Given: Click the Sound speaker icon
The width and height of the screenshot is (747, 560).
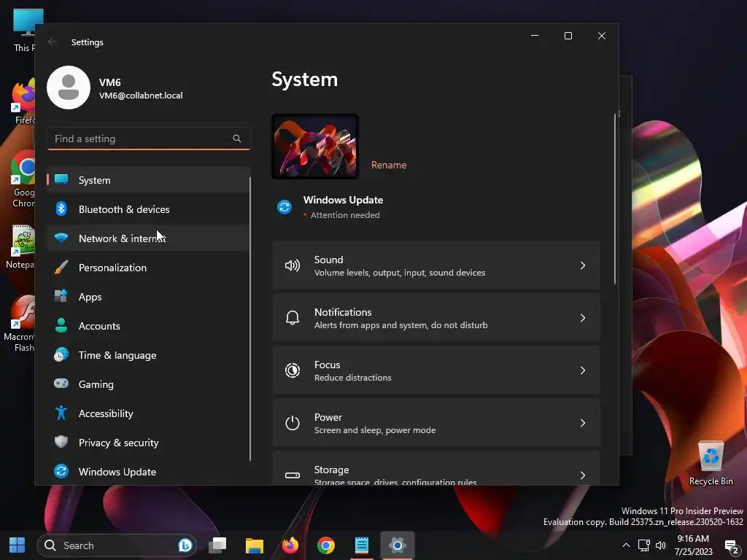Looking at the screenshot, I should pos(292,265).
